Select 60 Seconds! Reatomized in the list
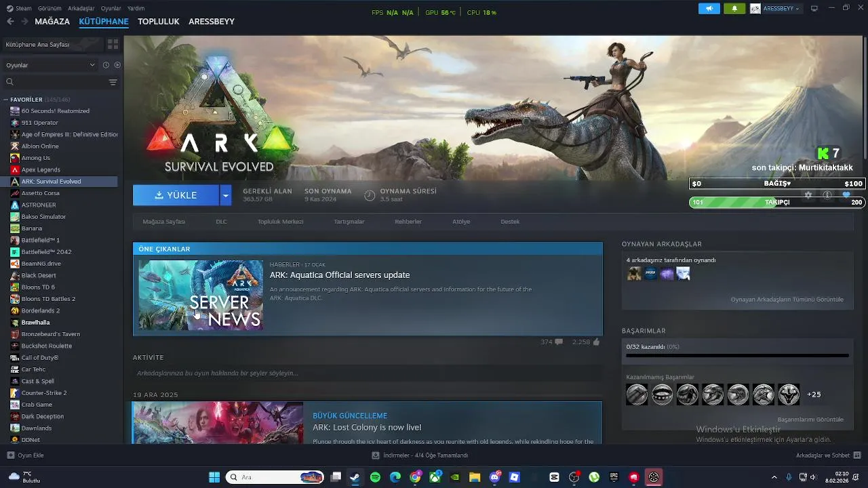The image size is (868, 488). point(55,110)
